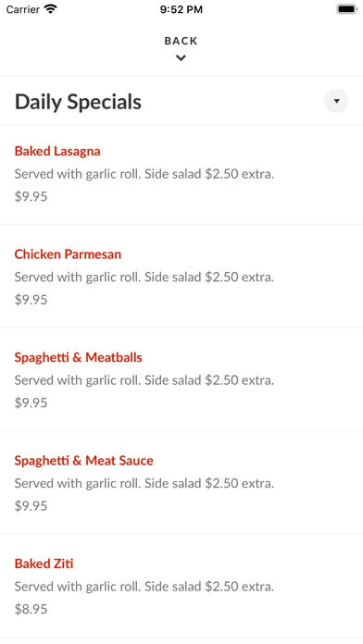Tap Baked Ziti's $8.95 price
This screenshot has height=644, width=363.
[31, 609]
